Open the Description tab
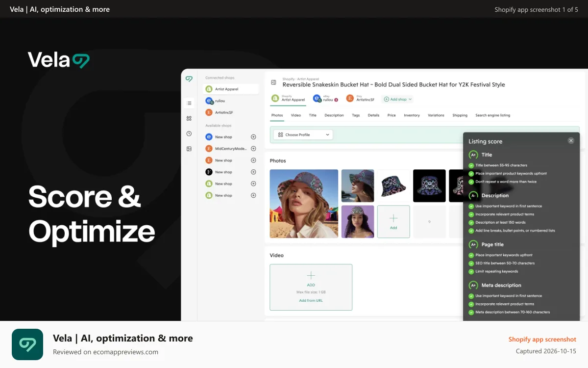The height and width of the screenshot is (368, 588). pyautogui.click(x=334, y=115)
